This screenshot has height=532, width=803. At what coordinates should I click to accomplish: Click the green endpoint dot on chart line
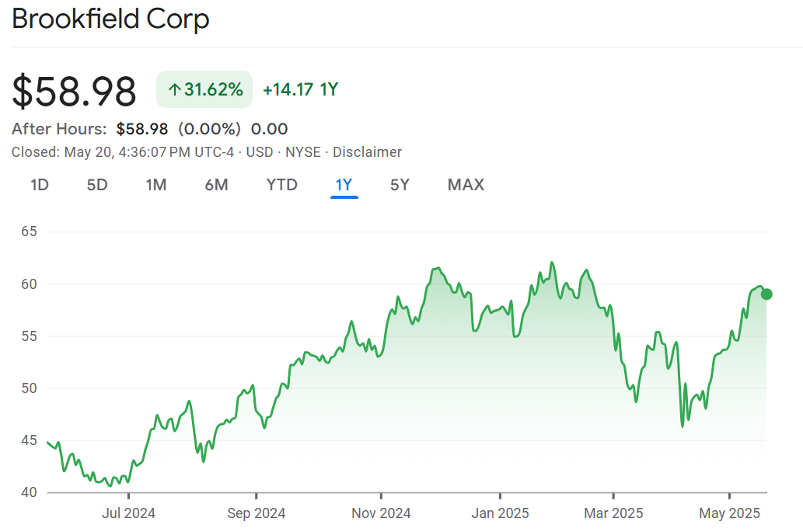click(x=766, y=294)
